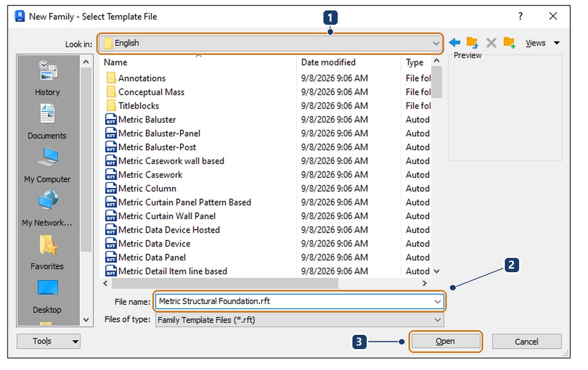Viewport: 588px width, 370px height.
Task: Click the date modified of Metric Column
Action: pos(335,188)
